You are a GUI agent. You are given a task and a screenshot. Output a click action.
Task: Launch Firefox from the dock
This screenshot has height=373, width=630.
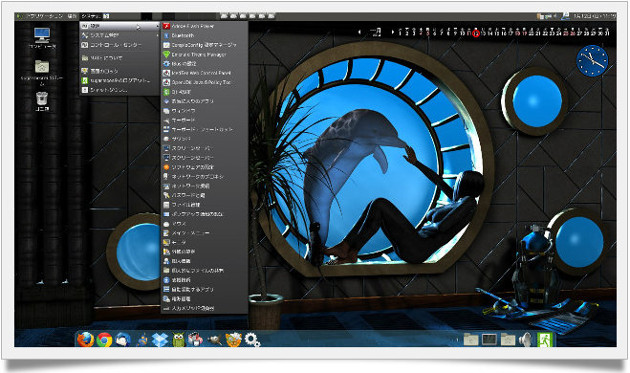point(86,340)
